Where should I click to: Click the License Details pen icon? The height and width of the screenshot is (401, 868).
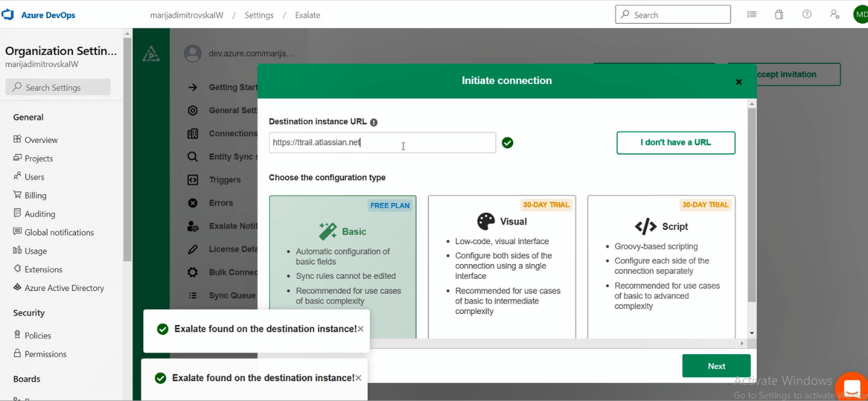pyautogui.click(x=193, y=249)
